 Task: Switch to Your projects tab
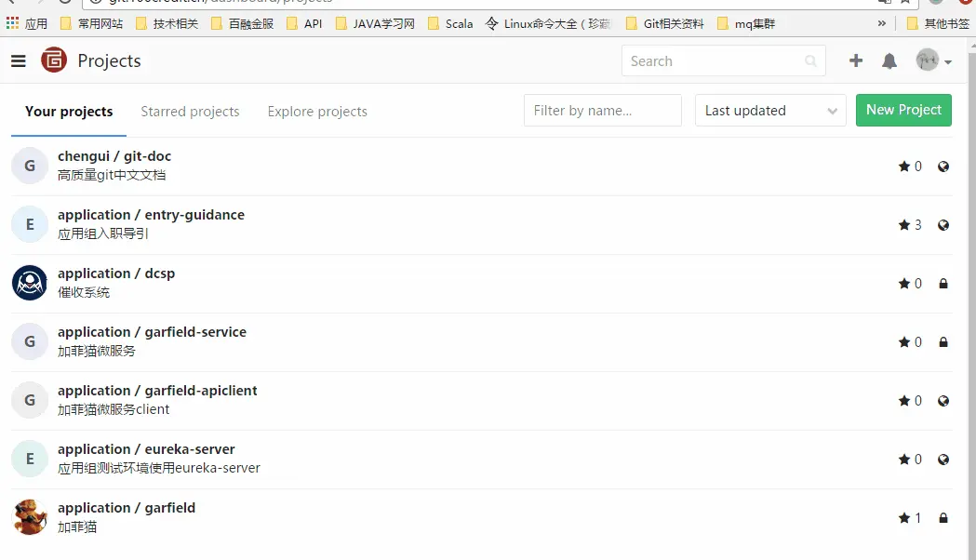(x=69, y=112)
